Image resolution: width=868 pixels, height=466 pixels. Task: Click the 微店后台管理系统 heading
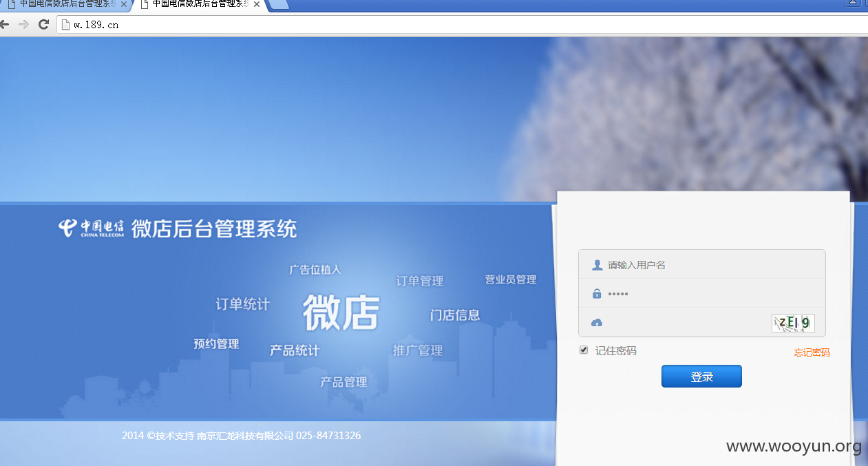pyautogui.click(x=214, y=229)
